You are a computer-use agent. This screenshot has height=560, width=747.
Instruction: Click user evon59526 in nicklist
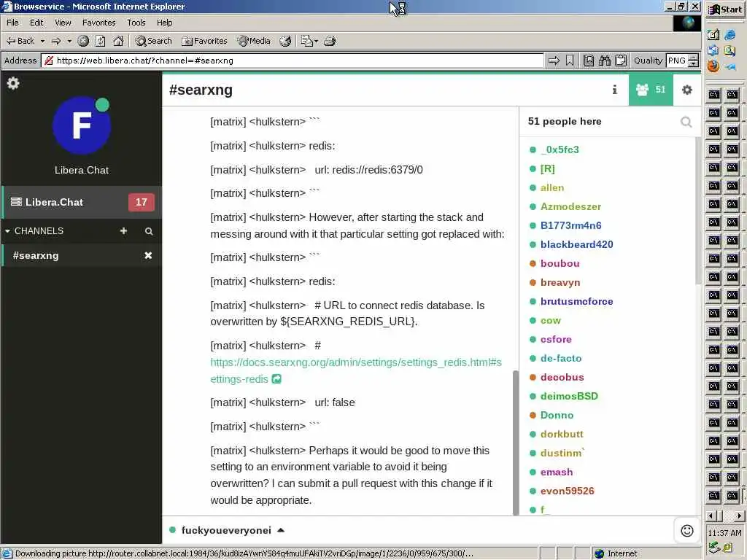click(x=567, y=491)
